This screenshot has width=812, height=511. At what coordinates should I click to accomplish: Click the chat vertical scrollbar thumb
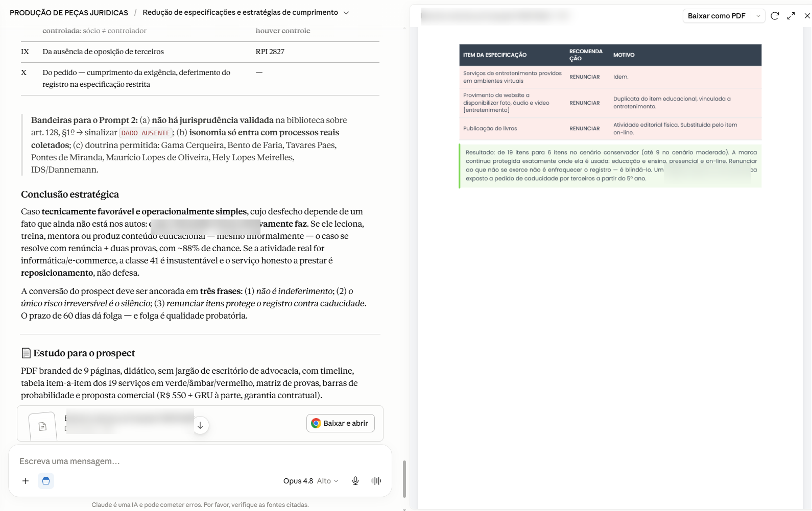pyautogui.click(x=404, y=479)
